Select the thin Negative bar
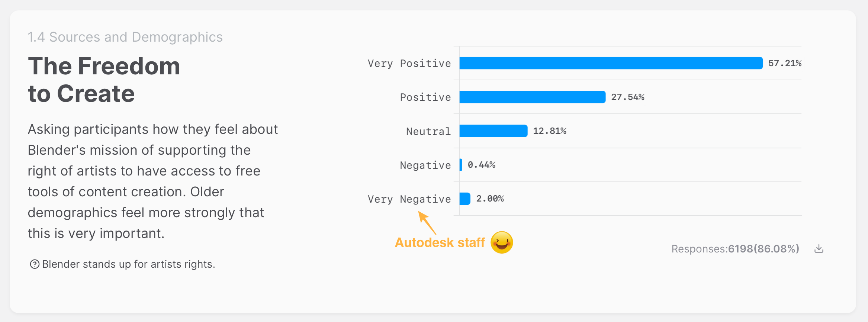868x322 pixels. click(461, 165)
